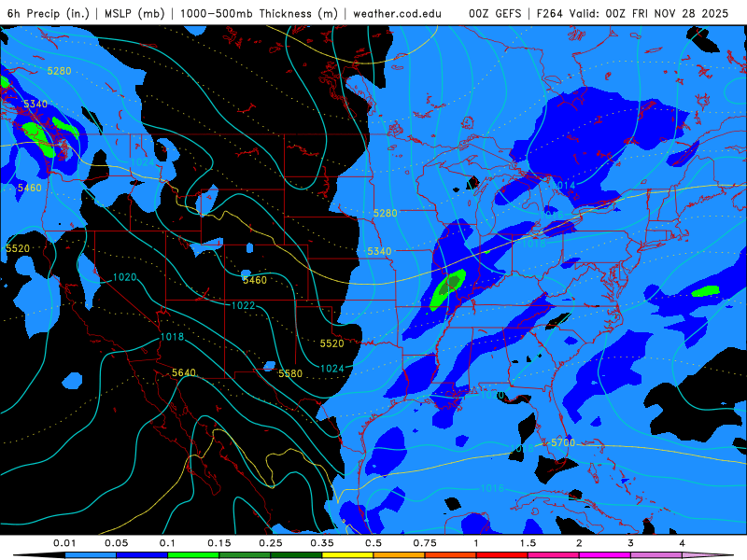Click the legend value '2'

click(x=579, y=543)
